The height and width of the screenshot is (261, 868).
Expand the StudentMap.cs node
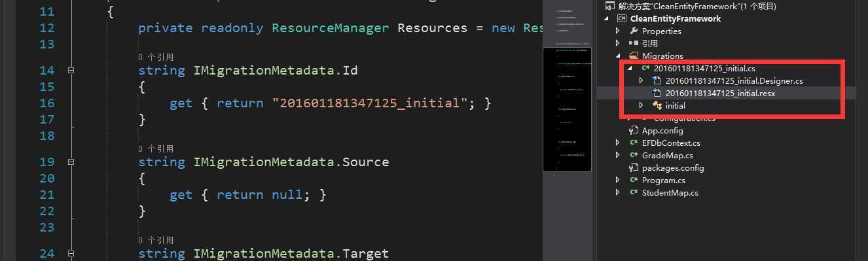pyautogui.click(x=618, y=192)
